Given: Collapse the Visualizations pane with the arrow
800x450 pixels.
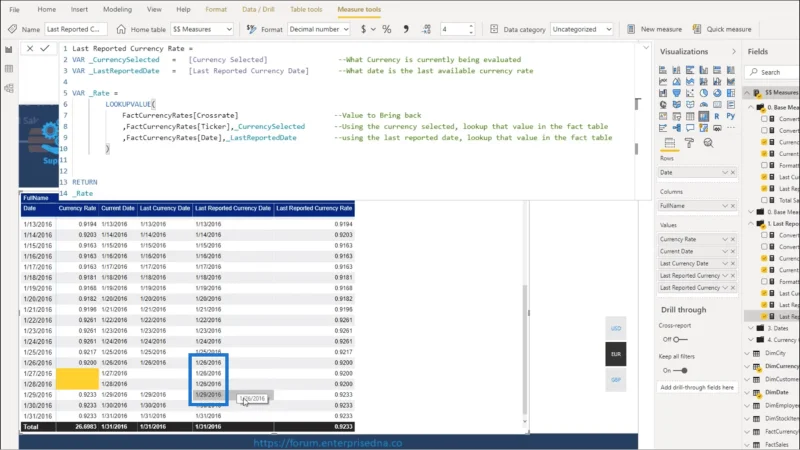Looking at the screenshot, I should click(x=734, y=52).
